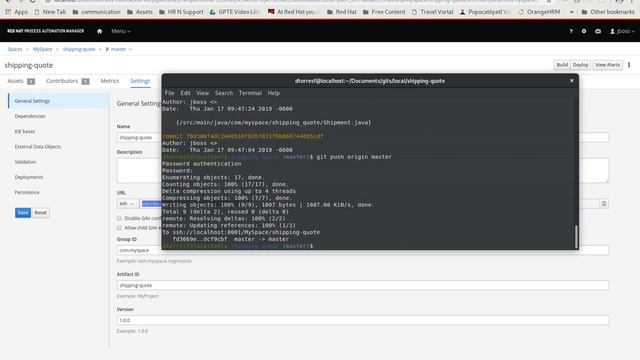This screenshot has height=360, width=640.
Task: Open Other bookmarks folder
Action: [608, 12]
